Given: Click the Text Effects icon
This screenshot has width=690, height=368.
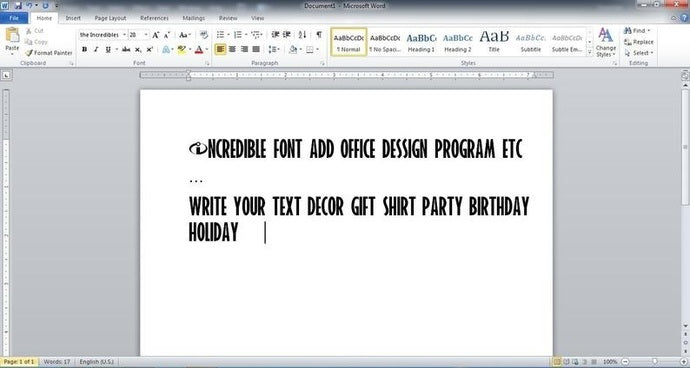Looking at the screenshot, I should [166, 49].
